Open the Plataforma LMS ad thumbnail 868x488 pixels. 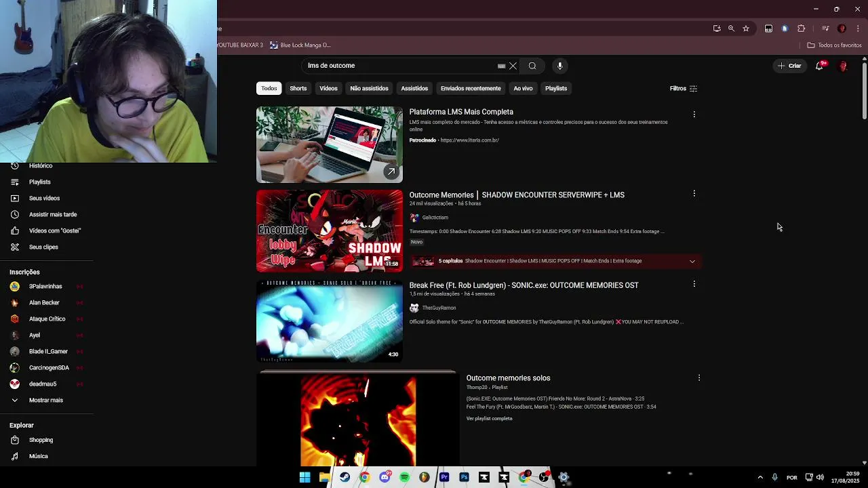coord(329,144)
